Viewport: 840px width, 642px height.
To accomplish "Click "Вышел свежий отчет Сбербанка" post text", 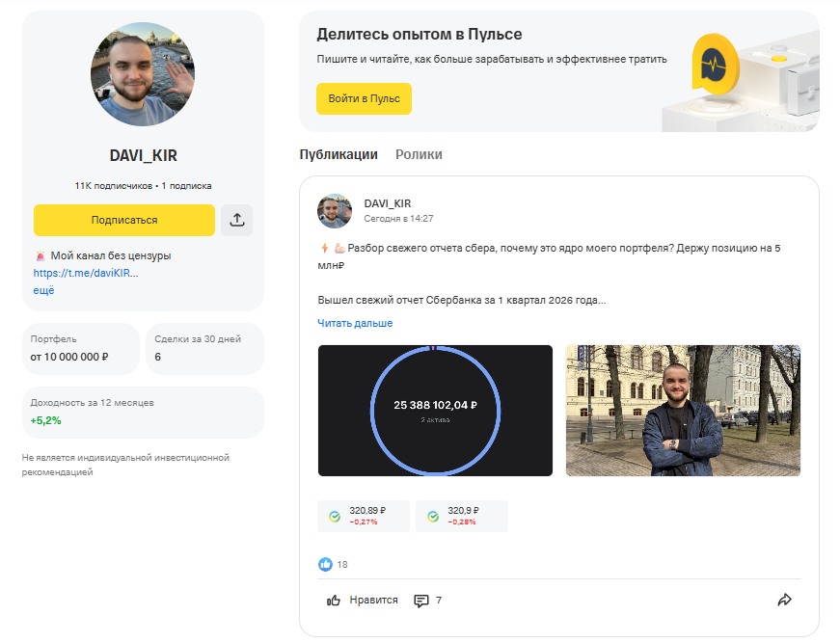I will click(462, 301).
